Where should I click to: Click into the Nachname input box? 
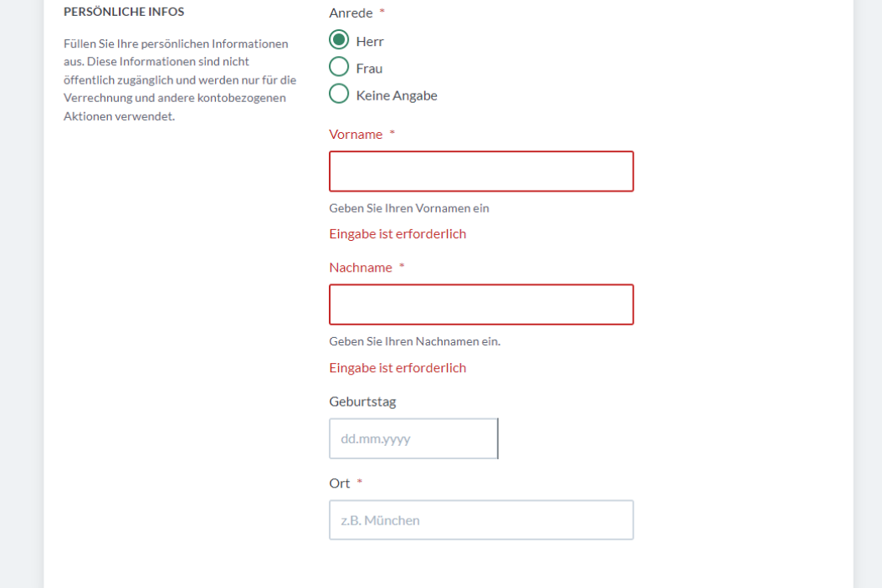coord(481,304)
